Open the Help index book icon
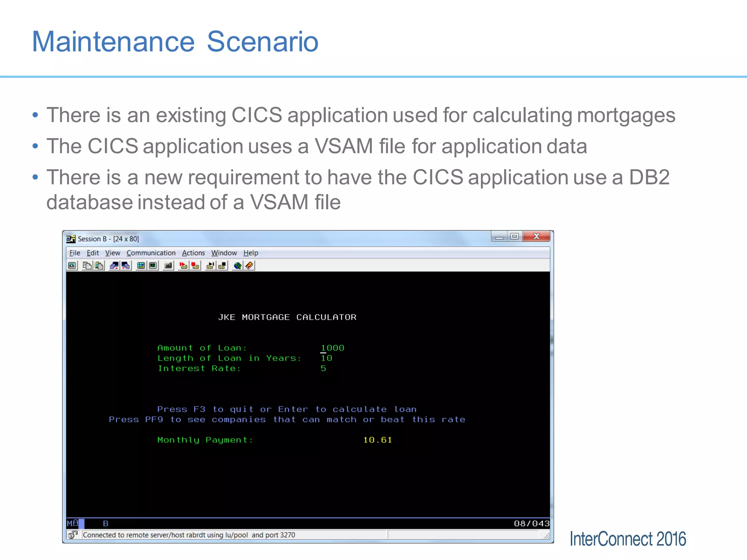Image resolution: width=747 pixels, height=560 pixels. point(249,266)
